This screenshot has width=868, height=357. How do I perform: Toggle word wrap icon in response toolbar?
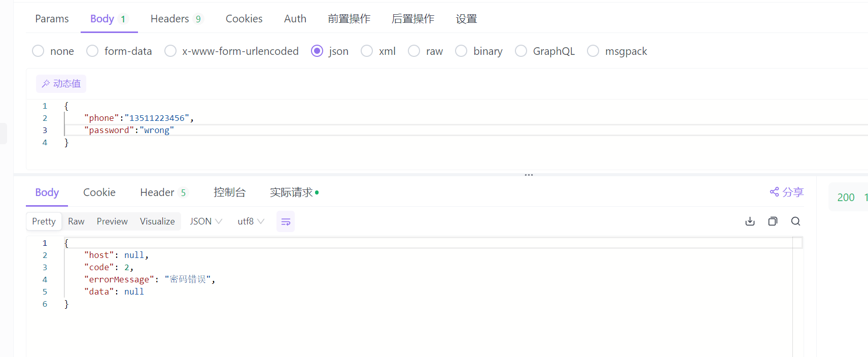(x=286, y=222)
